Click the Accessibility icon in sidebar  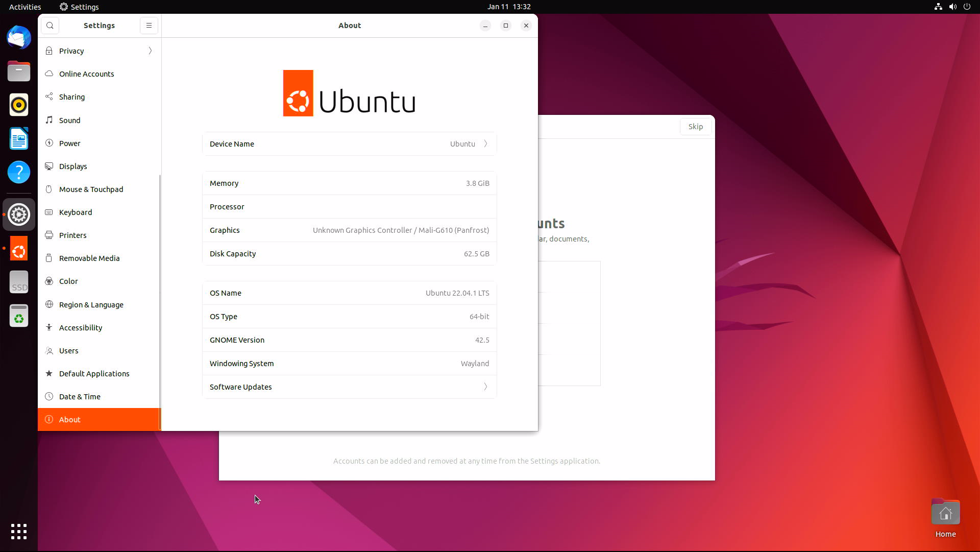click(49, 327)
